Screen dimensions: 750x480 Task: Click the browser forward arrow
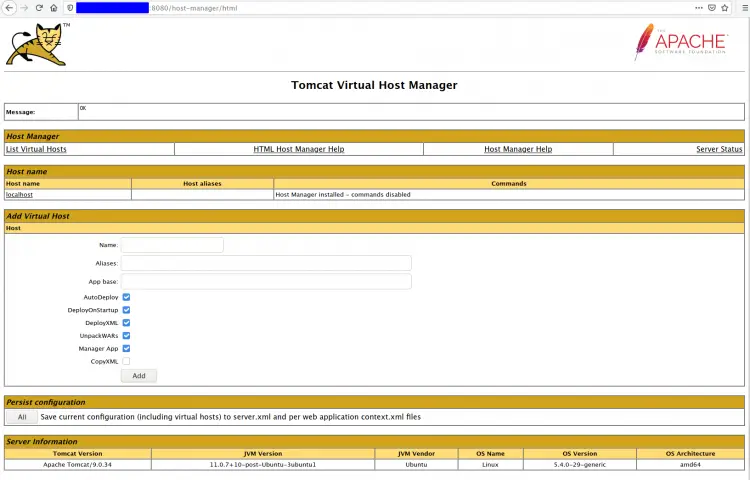click(24, 8)
